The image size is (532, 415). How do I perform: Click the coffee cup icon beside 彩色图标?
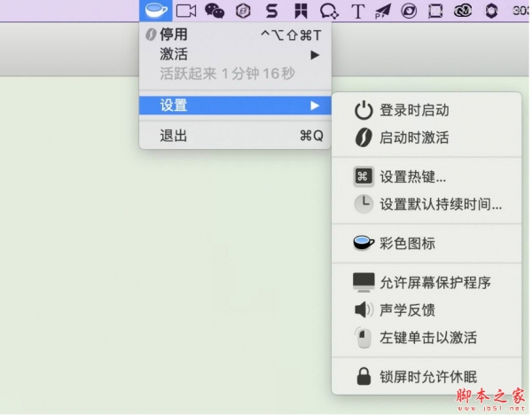coord(364,243)
